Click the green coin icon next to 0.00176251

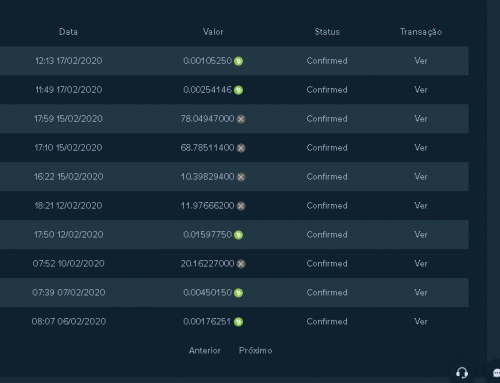tap(238, 322)
